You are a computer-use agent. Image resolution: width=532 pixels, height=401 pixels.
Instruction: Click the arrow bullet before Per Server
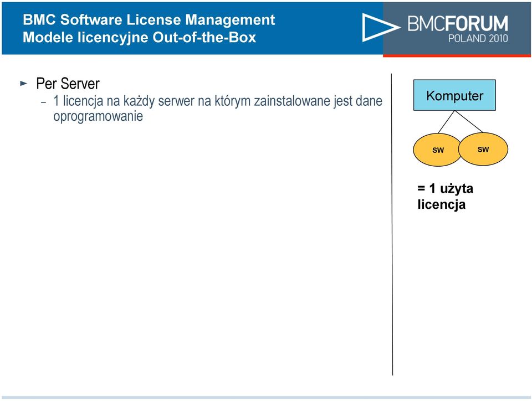coord(23,83)
